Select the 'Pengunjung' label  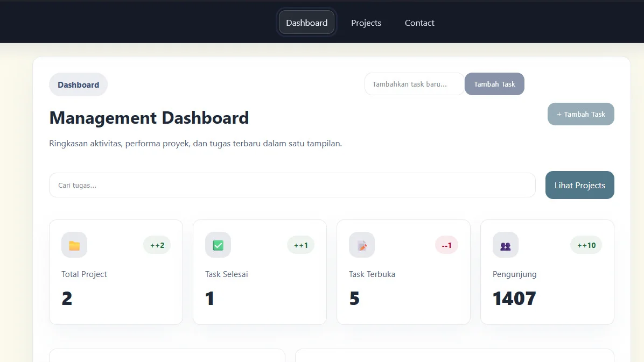tap(514, 274)
